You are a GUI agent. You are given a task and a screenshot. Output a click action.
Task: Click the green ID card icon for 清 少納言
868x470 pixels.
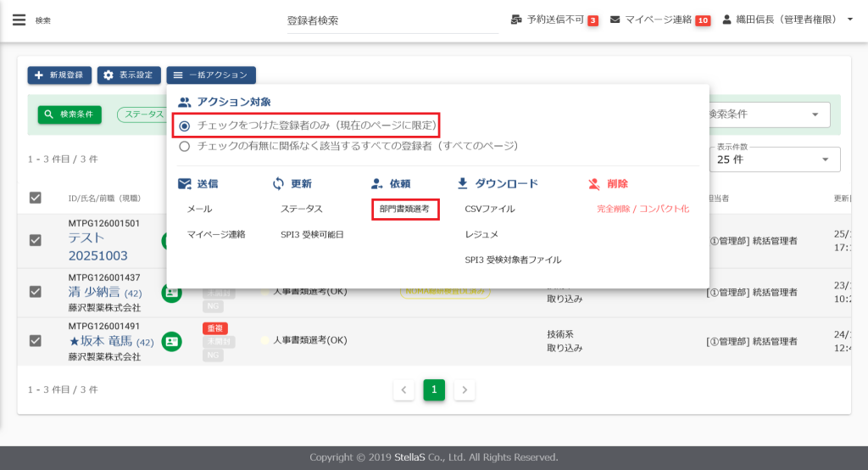click(172, 292)
